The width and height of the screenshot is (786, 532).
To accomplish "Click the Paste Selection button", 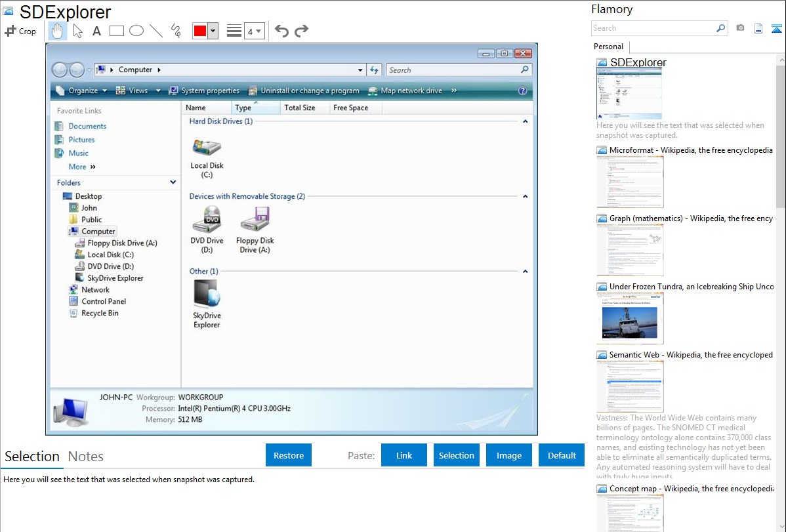I will [x=456, y=455].
